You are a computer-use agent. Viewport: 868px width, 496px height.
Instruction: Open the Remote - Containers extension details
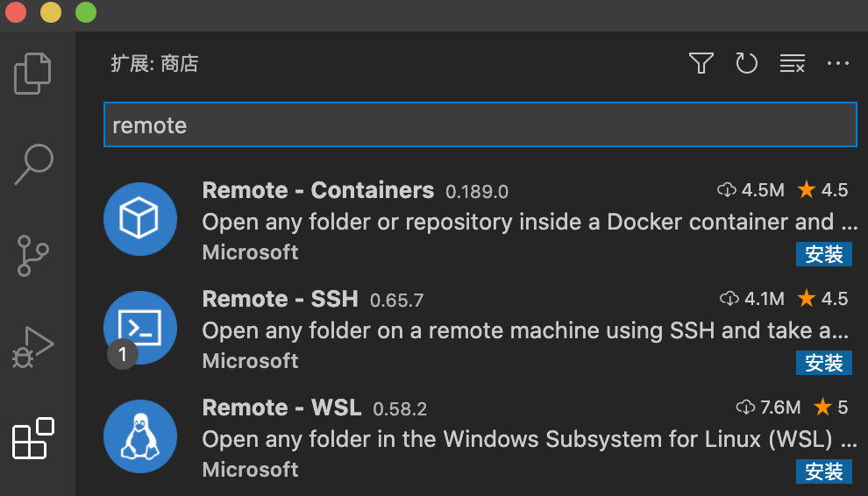317,190
